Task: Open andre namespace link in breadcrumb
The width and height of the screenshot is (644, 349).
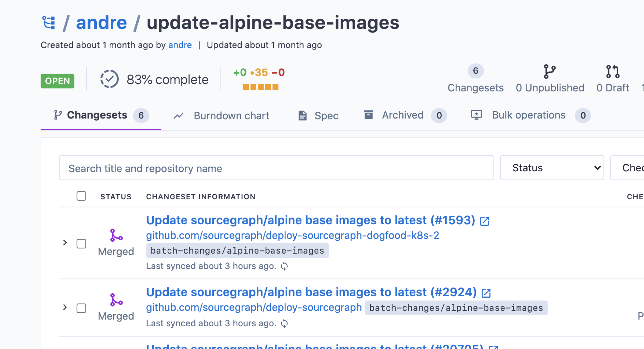Action: click(x=101, y=23)
